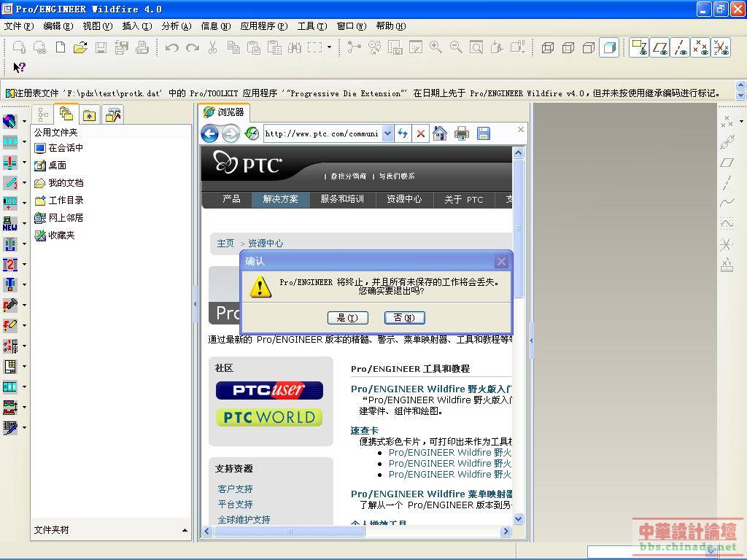Open a file with the folder icon
This screenshot has height=560, width=747.
pos(80,47)
